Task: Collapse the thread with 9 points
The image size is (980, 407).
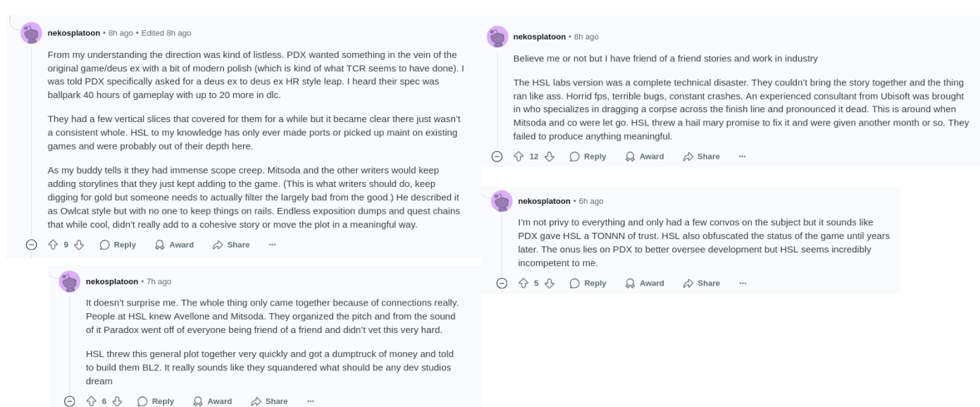Action: point(31,245)
